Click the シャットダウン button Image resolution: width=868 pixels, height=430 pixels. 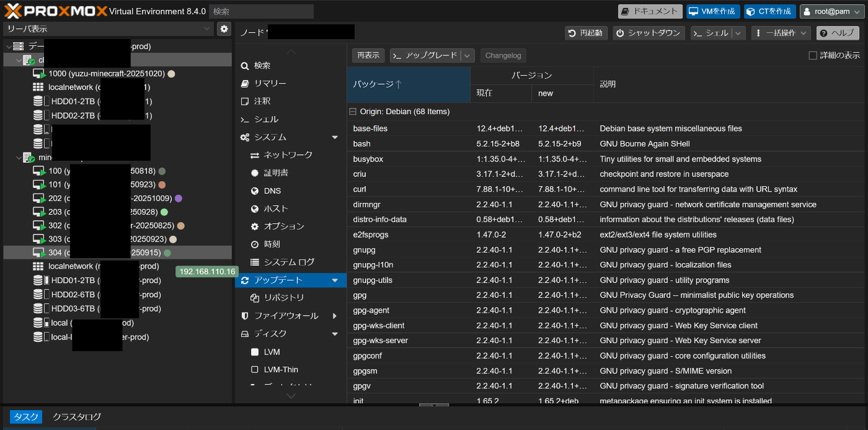[649, 33]
